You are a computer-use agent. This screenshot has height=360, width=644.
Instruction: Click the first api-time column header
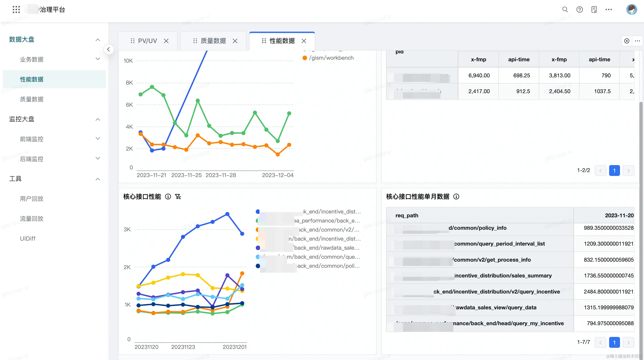pos(519,59)
